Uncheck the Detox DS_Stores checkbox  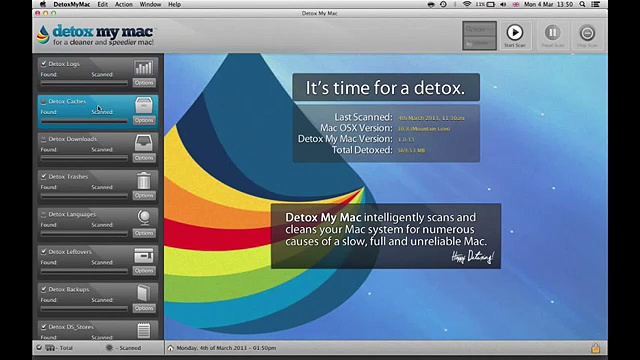(x=44, y=327)
